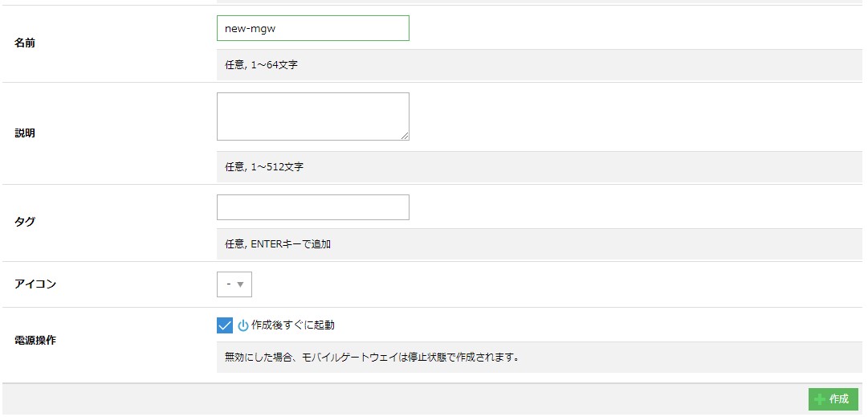Click the resize handle of the 説明 textarea
Viewport: 868px width, 417px height.
(x=405, y=136)
